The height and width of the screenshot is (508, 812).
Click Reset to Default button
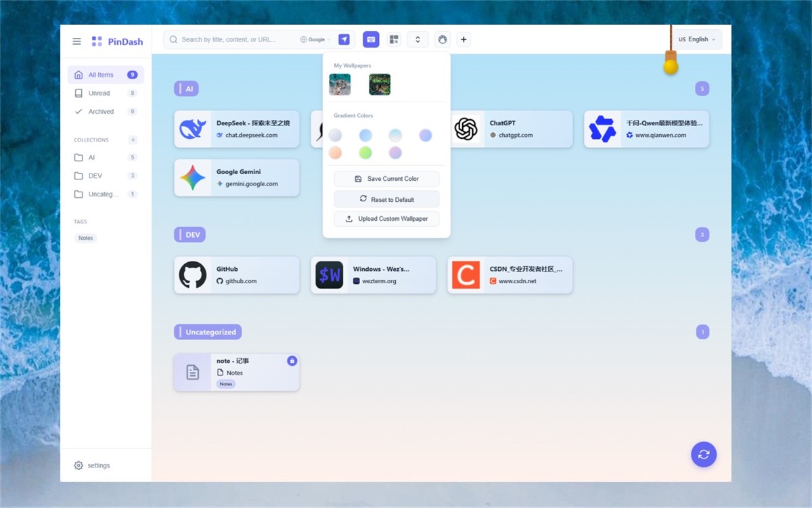[386, 199]
